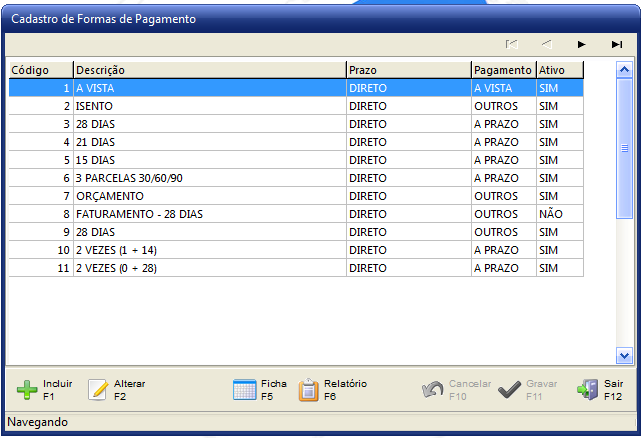The image size is (643, 438).
Task: Click the Prazo column header
Action: (409, 70)
